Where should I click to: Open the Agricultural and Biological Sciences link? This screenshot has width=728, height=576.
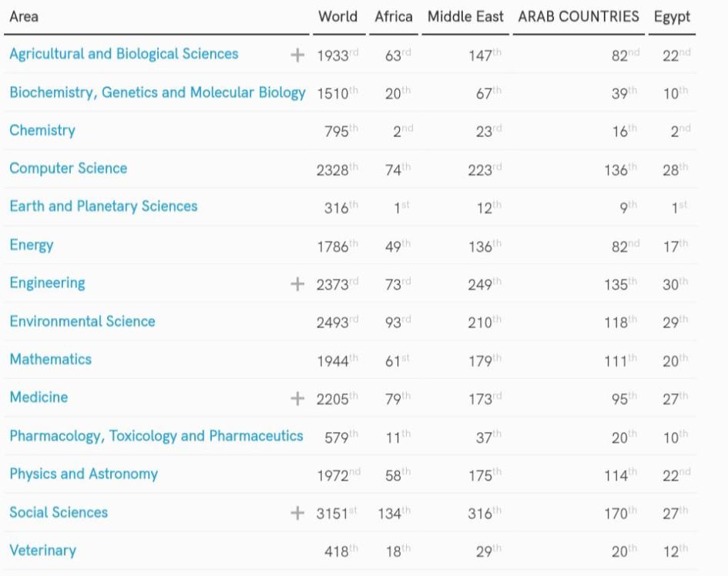(123, 54)
